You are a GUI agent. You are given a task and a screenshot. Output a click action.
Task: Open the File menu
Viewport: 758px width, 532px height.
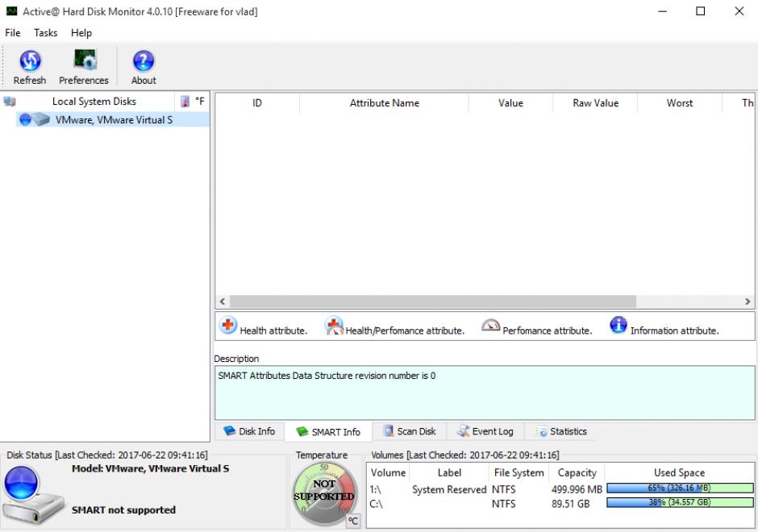(13, 33)
